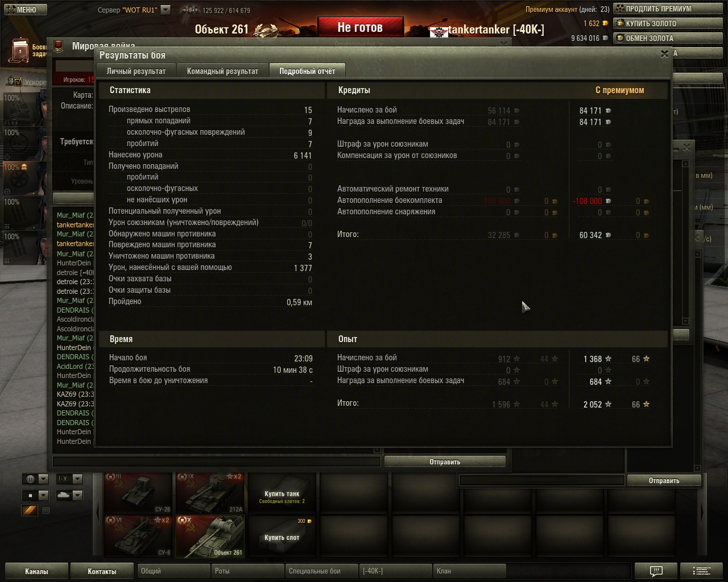Focus the message input left of lower-right Отправить
This screenshot has height=582, width=728.
[x=541, y=480]
